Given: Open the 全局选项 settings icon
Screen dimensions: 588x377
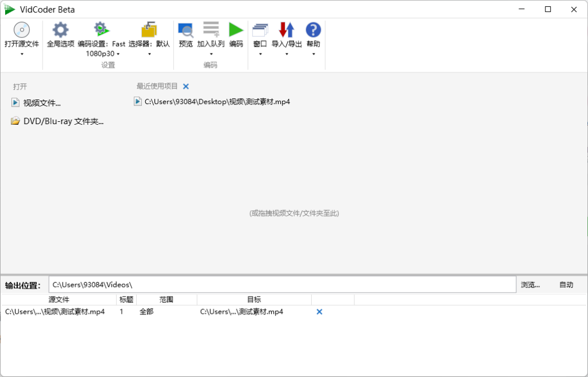Looking at the screenshot, I should [x=60, y=30].
